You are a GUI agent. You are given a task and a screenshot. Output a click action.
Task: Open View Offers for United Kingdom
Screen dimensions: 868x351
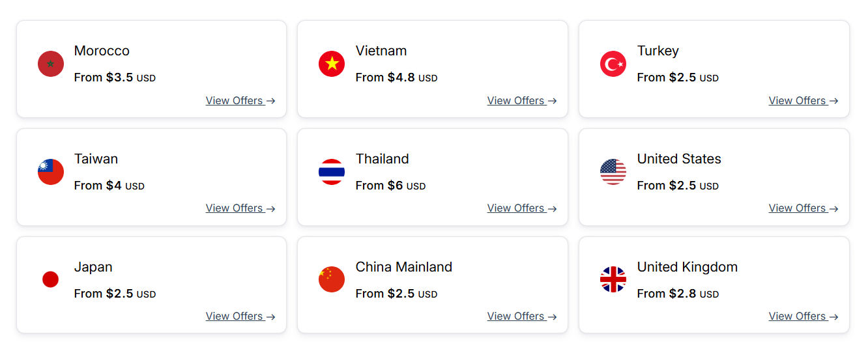coord(803,316)
